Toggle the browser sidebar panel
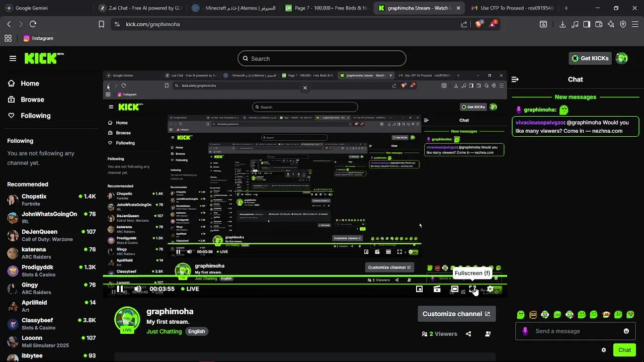Image resolution: width=644 pixels, height=362 pixels. [587, 24]
